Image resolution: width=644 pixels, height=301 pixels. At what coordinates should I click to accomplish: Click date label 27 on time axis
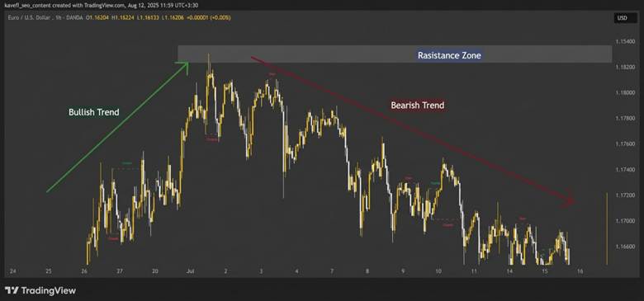(x=120, y=271)
